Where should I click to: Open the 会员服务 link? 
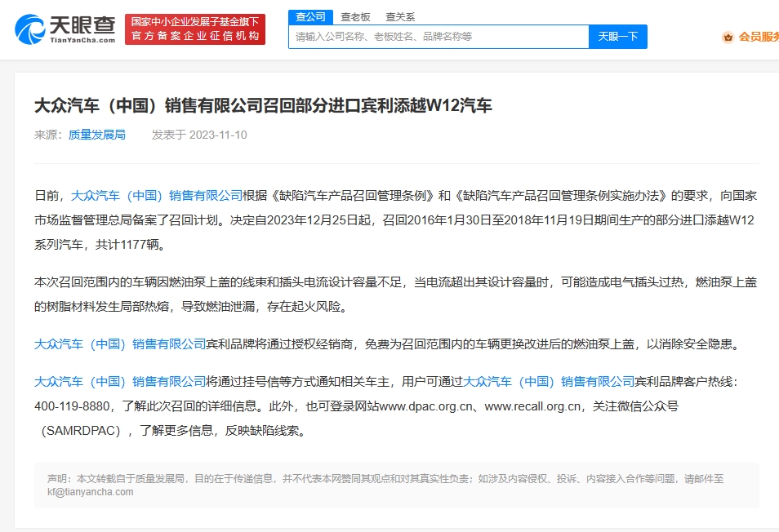[759, 37]
